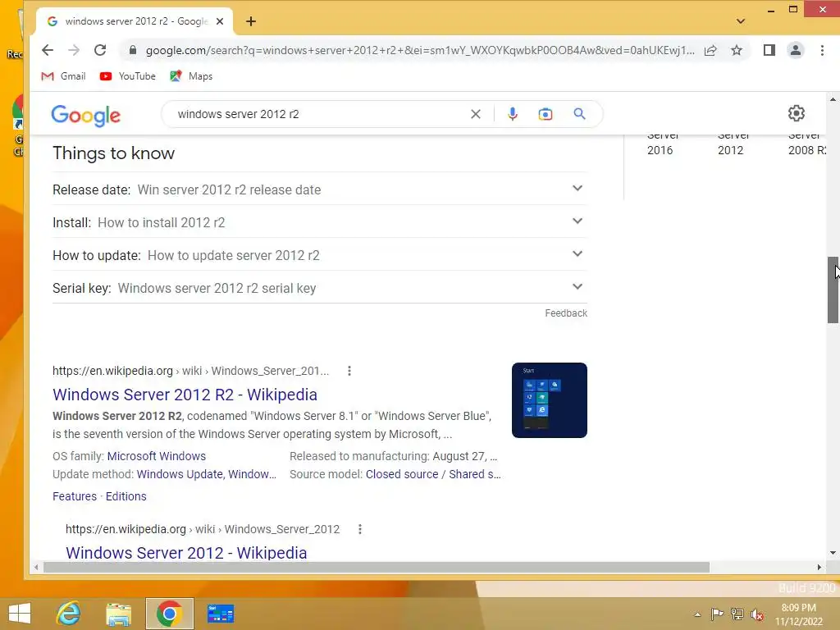The height and width of the screenshot is (630, 840).
Task: Open Maps bookmark
Action: coord(191,76)
